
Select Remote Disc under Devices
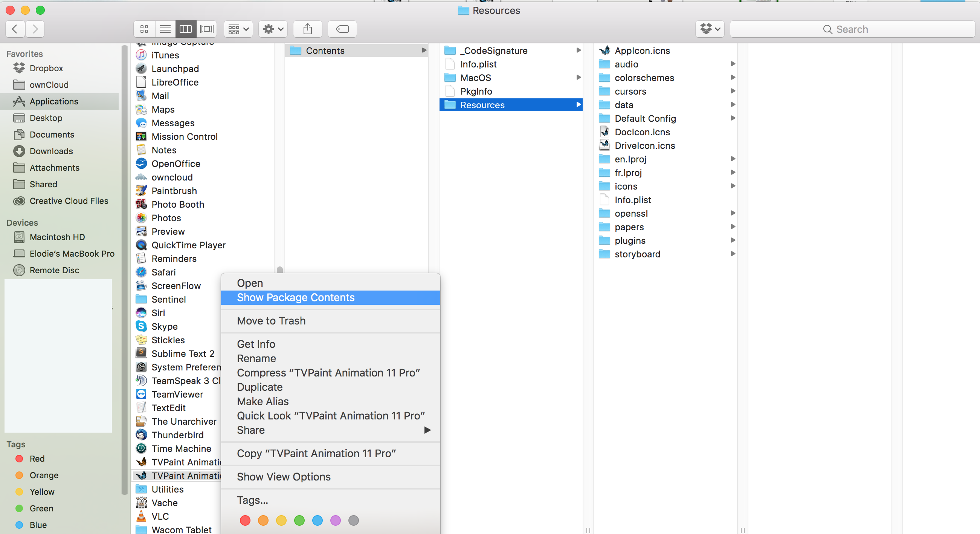pos(60,270)
